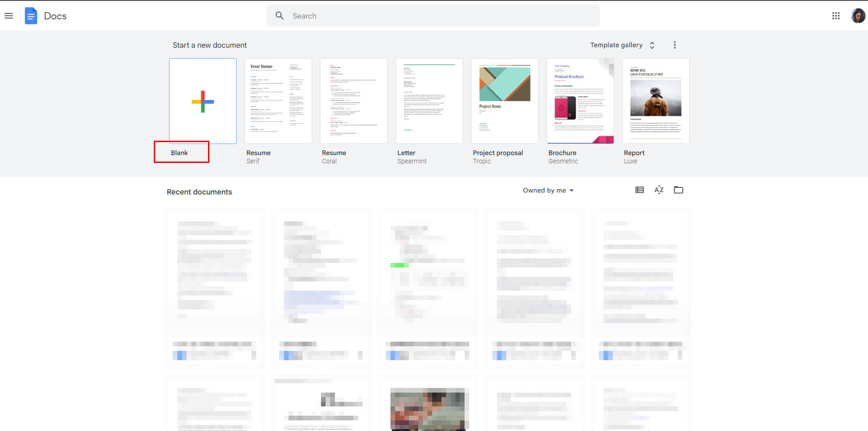Open the Google apps grid
Screen dimensions: 868x431
836,16
